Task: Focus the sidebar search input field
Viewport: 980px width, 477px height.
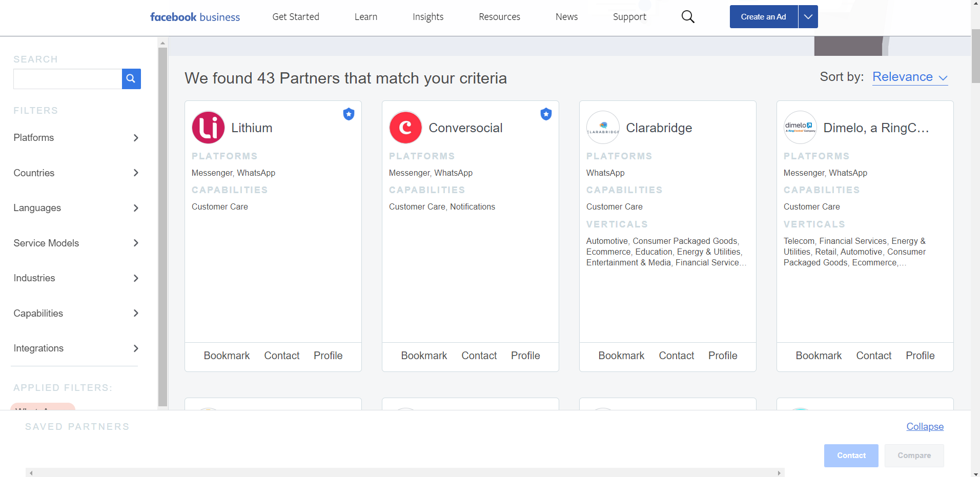Action: pos(68,79)
